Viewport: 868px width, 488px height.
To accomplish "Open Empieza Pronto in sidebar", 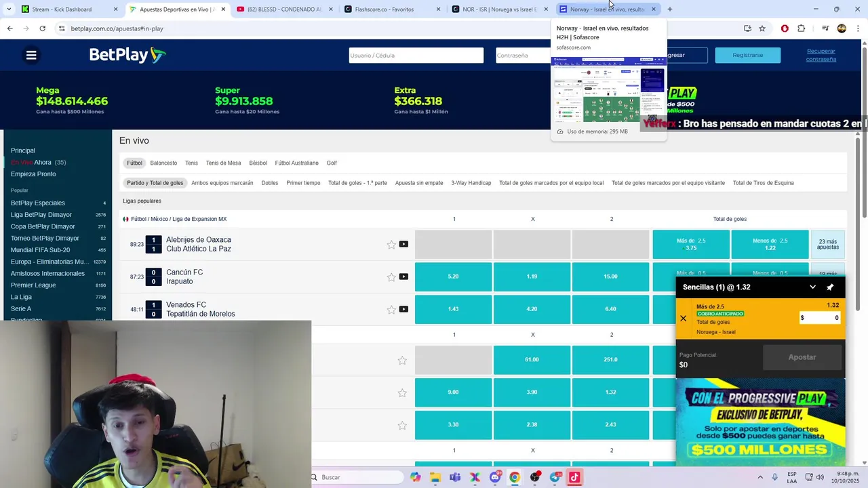I will tap(33, 174).
